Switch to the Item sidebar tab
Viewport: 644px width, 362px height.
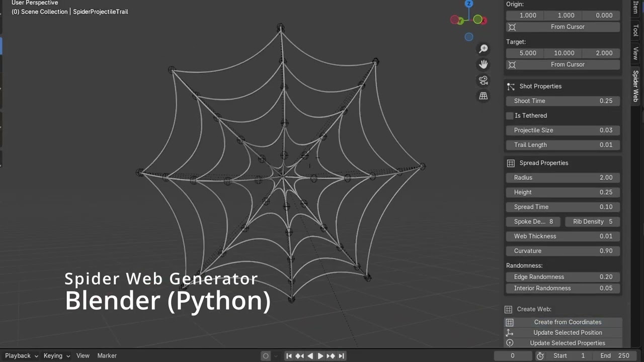[x=635, y=7]
